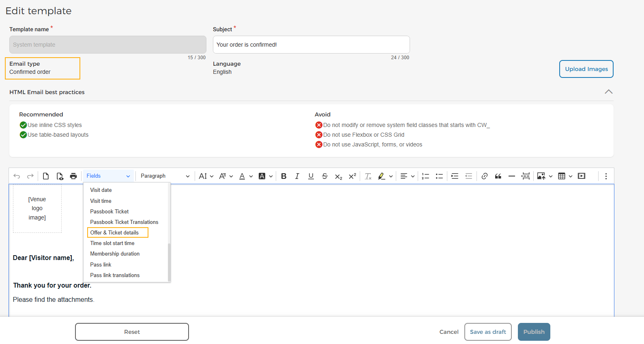This screenshot has height=344, width=644.
Task: Apply bold formatting in editor toolbar
Action: tap(284, 176)
